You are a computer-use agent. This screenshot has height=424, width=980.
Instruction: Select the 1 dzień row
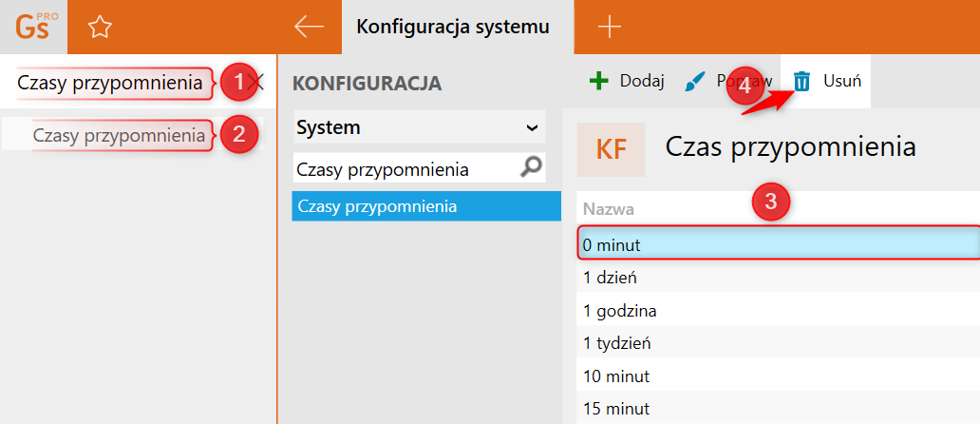point(777,278)
